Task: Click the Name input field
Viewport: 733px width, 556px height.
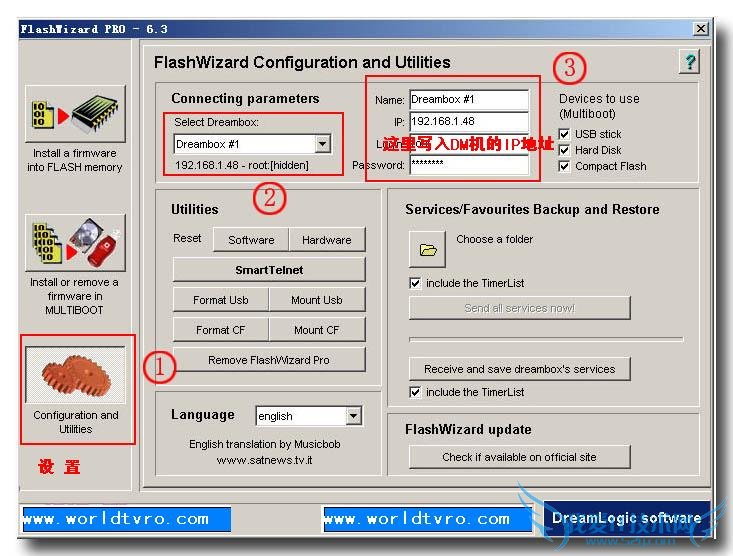Action: point(469,100)
